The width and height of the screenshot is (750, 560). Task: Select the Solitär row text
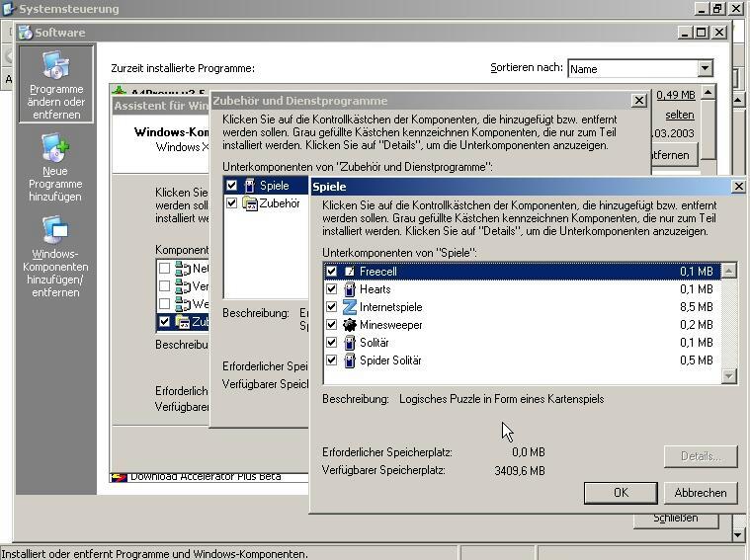click(375, 343)
